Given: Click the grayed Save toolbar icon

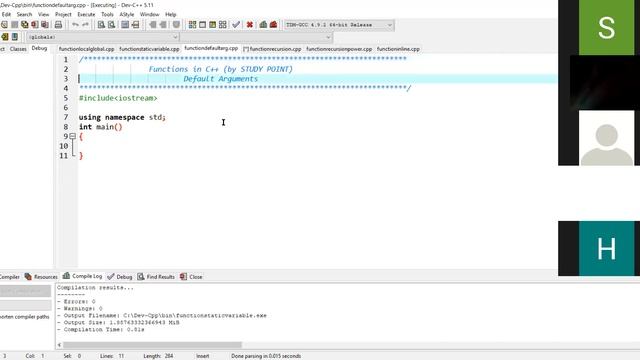Looking at the screenshot, I should (x=14, y=25).
